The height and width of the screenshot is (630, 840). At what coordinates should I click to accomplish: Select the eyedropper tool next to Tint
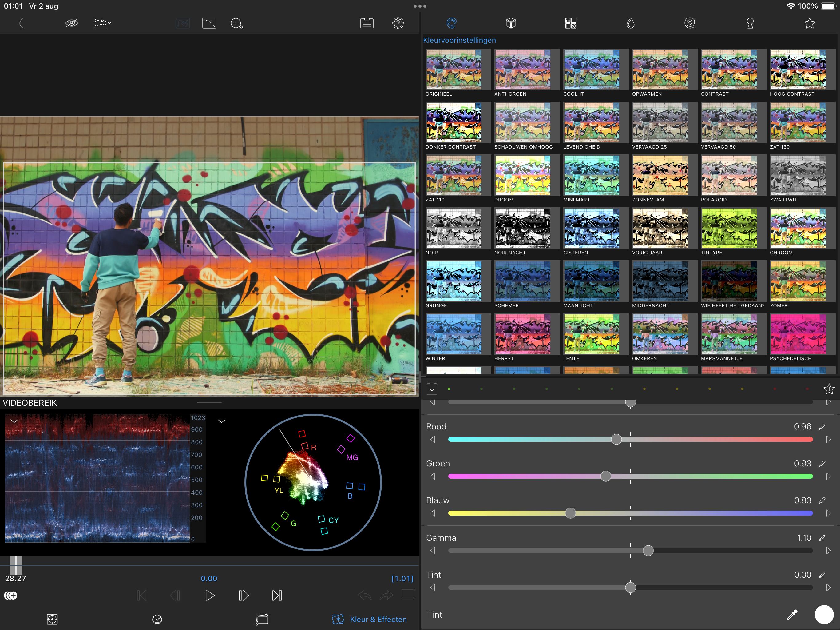tap(792, 615)
